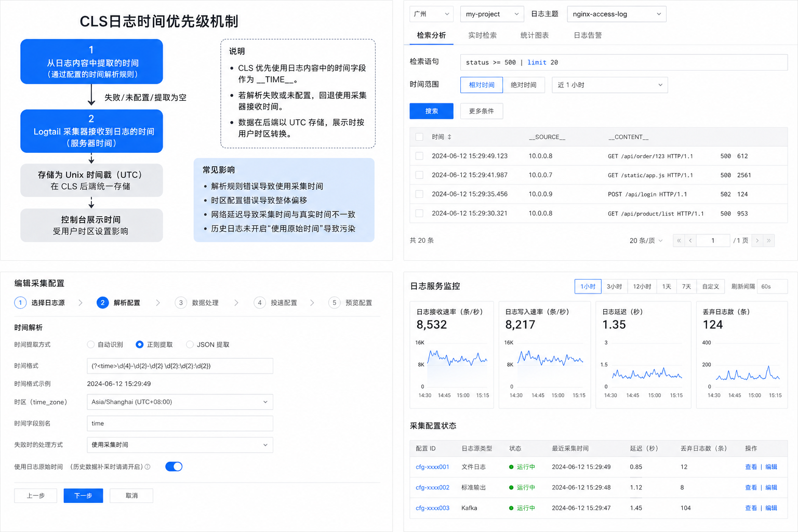Select step 4 投递配置 circle
The image size is (798, 532).
[x=260, y=302]
